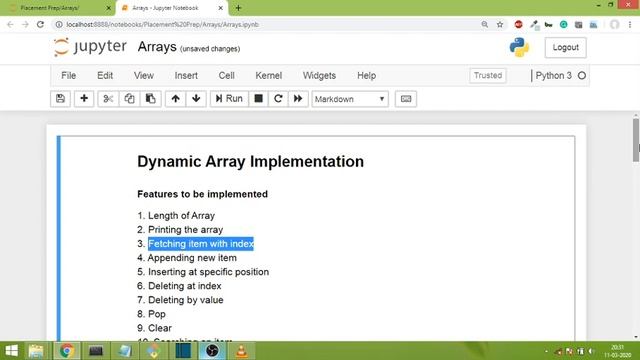
Task: Insert a cell below with the plus icon
Action: pyautogui.click(x=84, y=99)
